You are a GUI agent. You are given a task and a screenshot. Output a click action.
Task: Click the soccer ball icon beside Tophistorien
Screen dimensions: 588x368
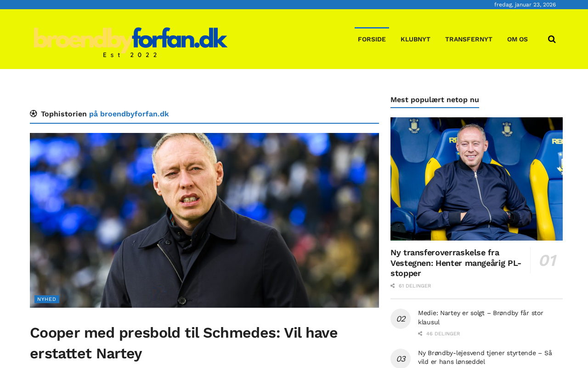pos(34,114)
